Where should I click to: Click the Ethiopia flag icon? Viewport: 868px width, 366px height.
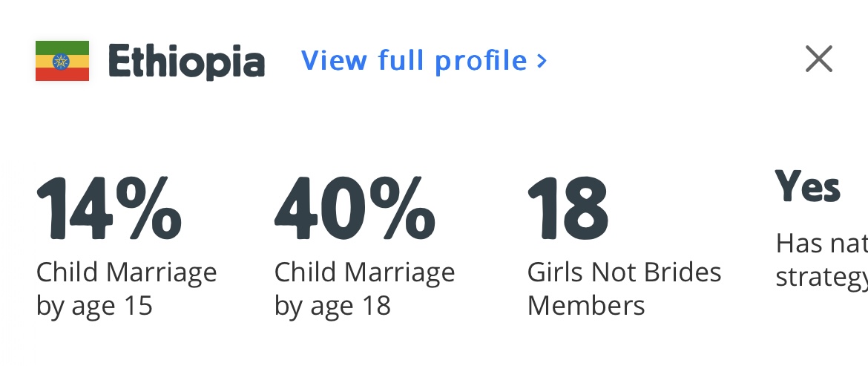[x=62, y=61]
